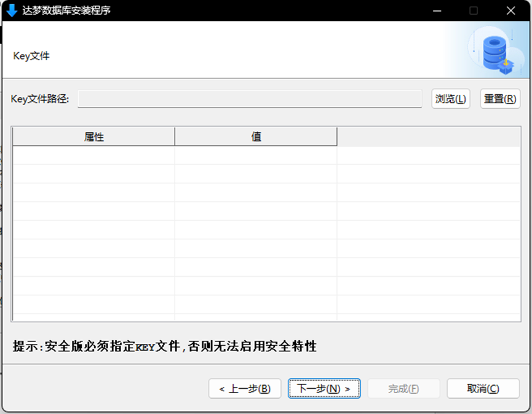Screen dimensions: 532x414
Task: Click the blue download arrow title icon
Action: tap(12, 10)
